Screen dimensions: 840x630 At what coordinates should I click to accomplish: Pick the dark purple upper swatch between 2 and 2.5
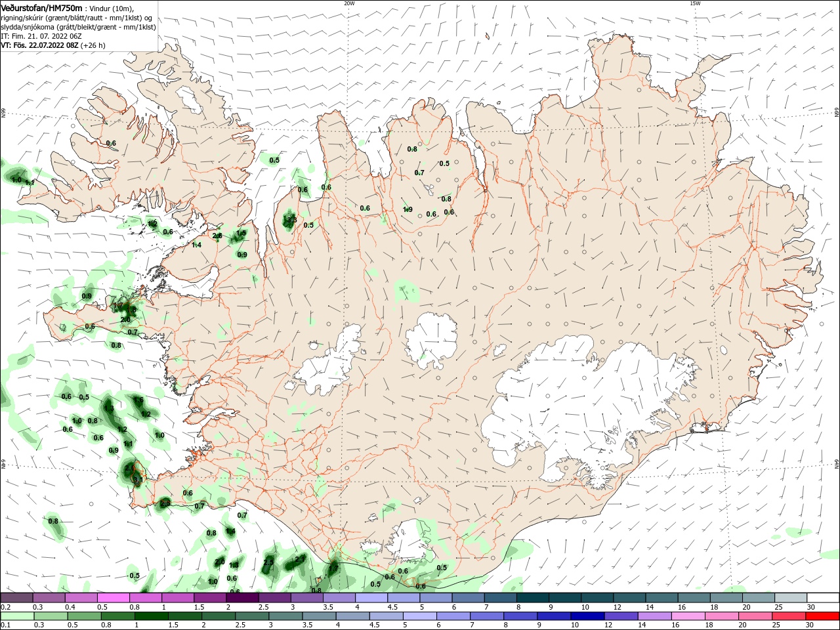click(242, 598)
